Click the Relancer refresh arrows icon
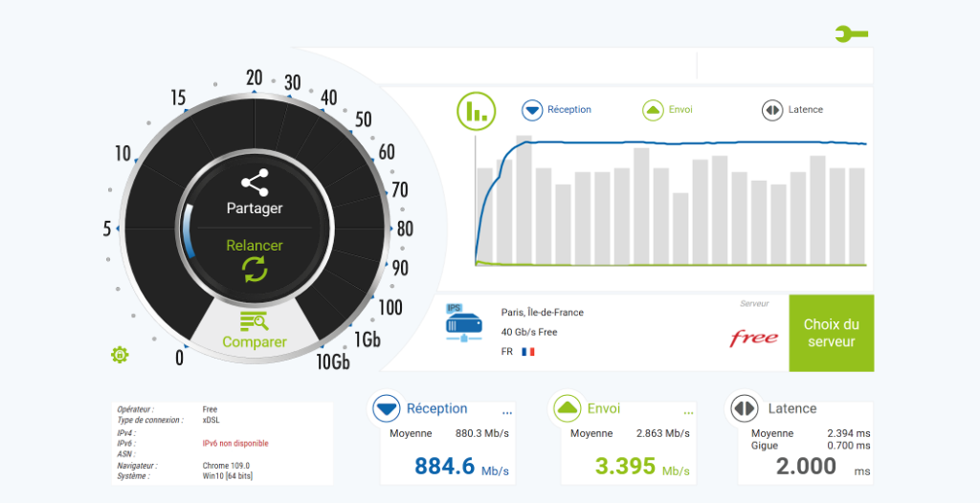Screen dimensions: 980x503 pyautogui.click(x=255, y=270)
